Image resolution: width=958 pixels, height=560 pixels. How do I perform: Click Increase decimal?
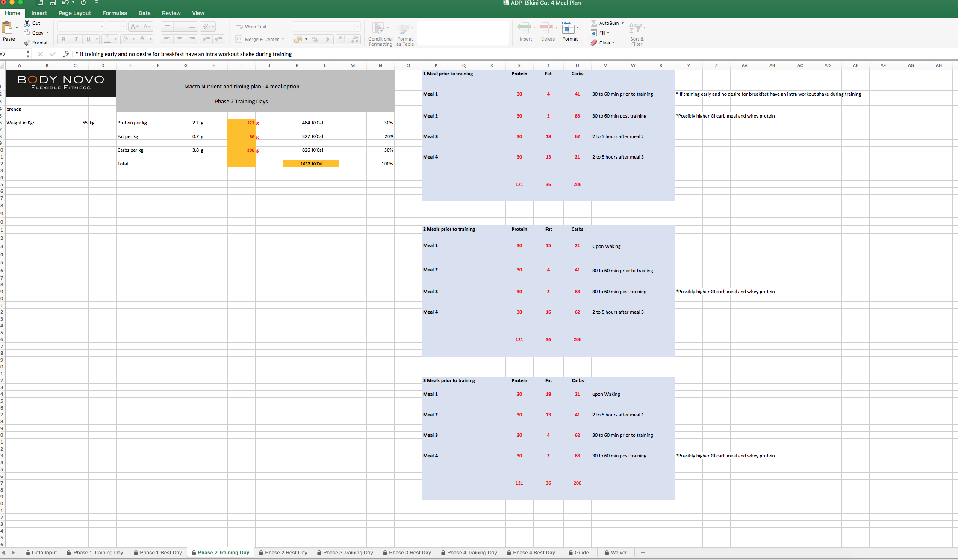tap(342, 39)
